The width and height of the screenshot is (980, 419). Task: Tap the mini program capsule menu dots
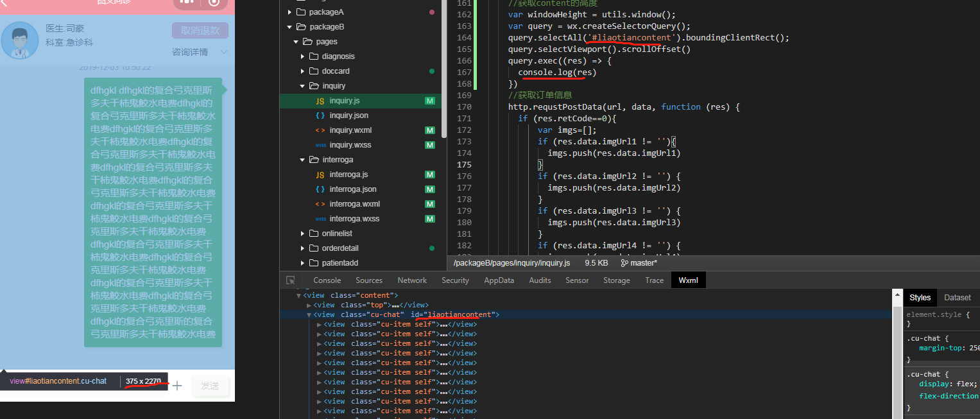point(186,3)
